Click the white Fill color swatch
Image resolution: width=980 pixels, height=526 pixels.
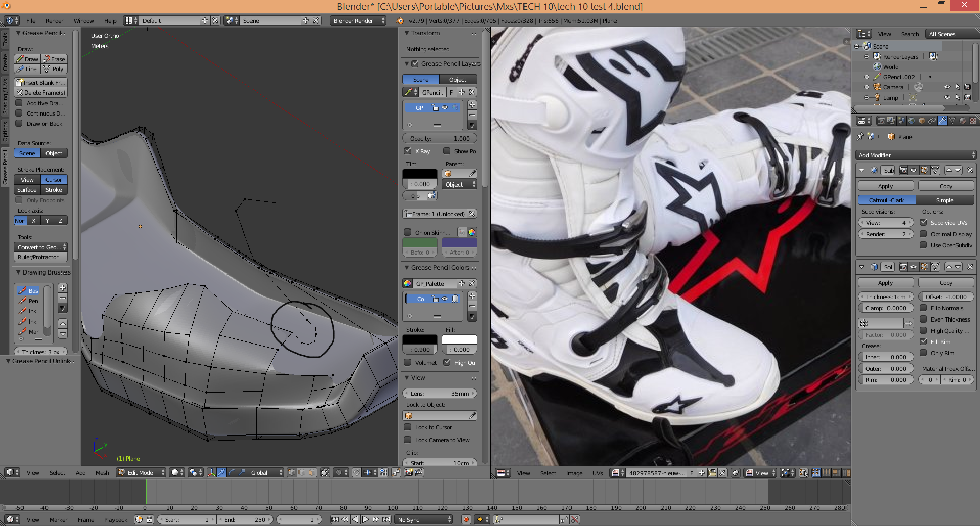pos(459,339)
